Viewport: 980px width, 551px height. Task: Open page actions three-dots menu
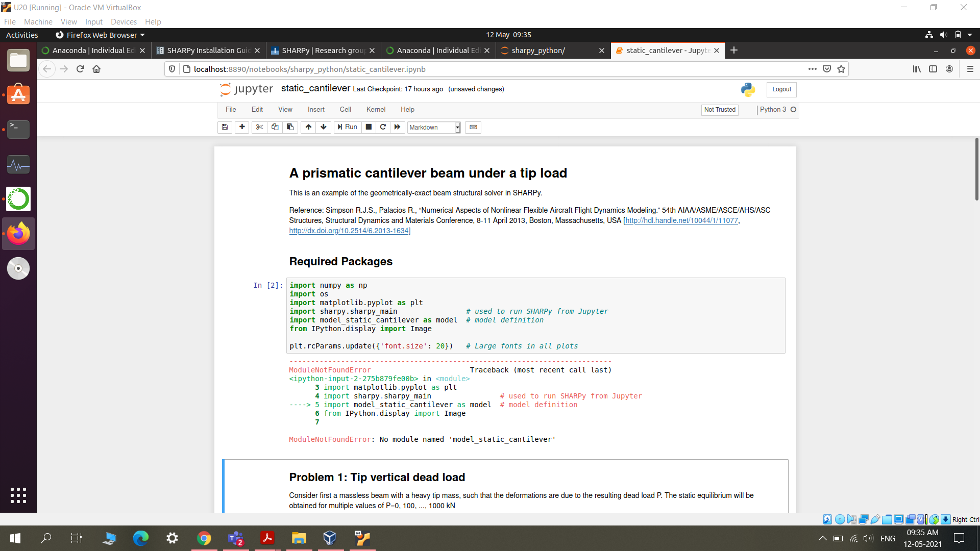pos(813,69)
